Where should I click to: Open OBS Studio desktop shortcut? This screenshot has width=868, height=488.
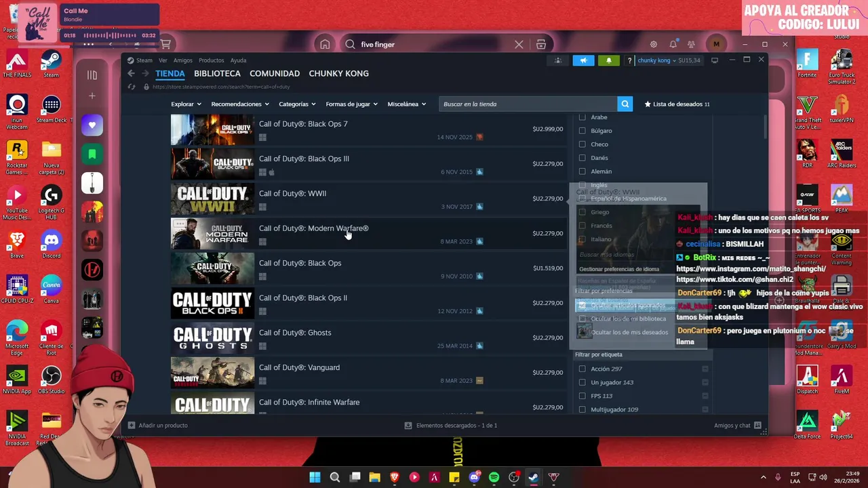tap(51, 380)
